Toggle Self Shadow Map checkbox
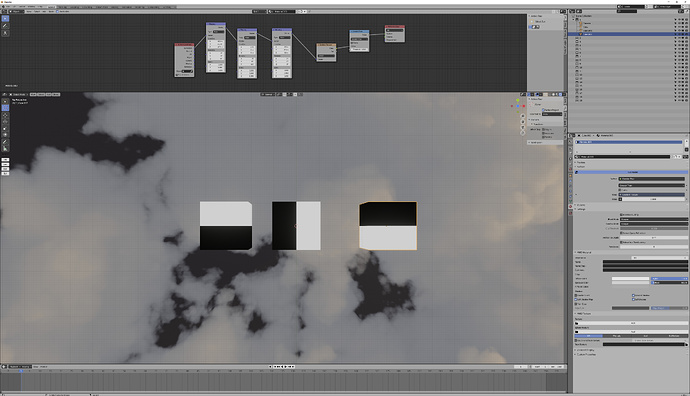The height and width of the screenshot is (396, 690). (576, 299)
